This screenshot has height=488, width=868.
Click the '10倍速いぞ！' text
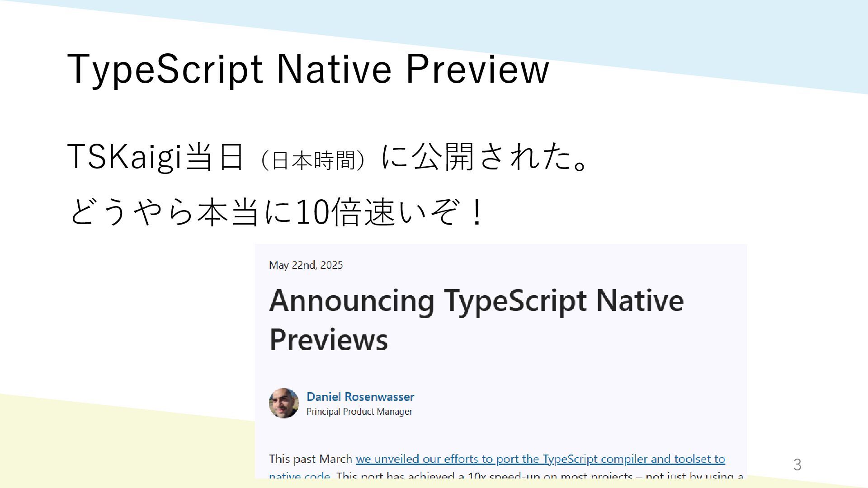[x=389, y=212]
